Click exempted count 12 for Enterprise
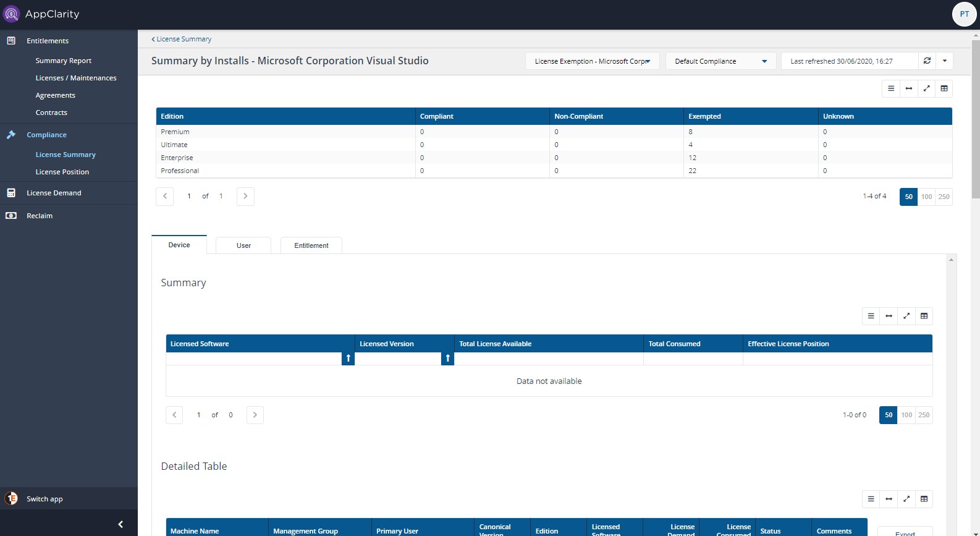980x536 pixels. (693, 158)
